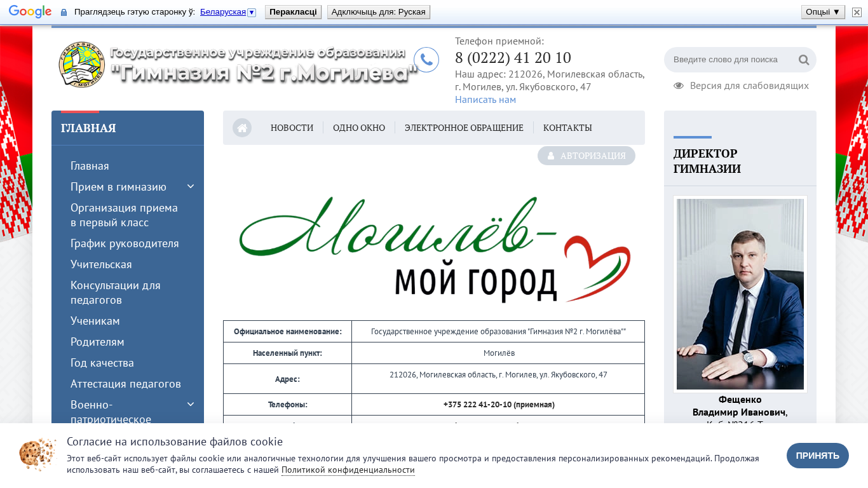The width and height of the screenshot is (868, 488).
Task: Open the home icon in the navigation bar
Action: click(242, 128)
